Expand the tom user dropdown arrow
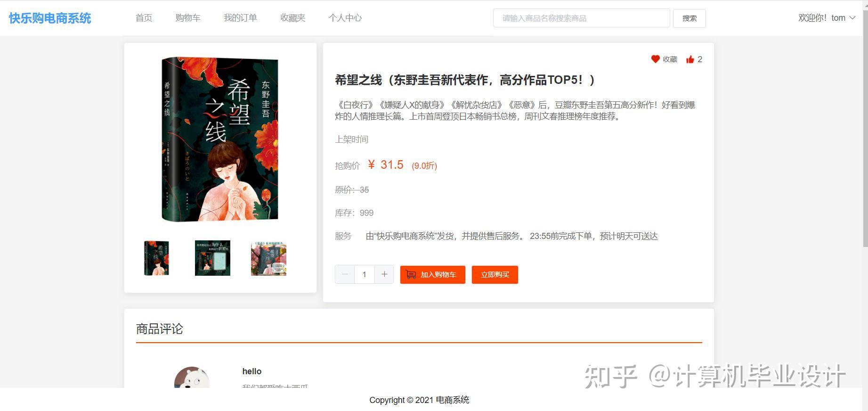This screenshot has width=868, height=411. coord(852,18)
